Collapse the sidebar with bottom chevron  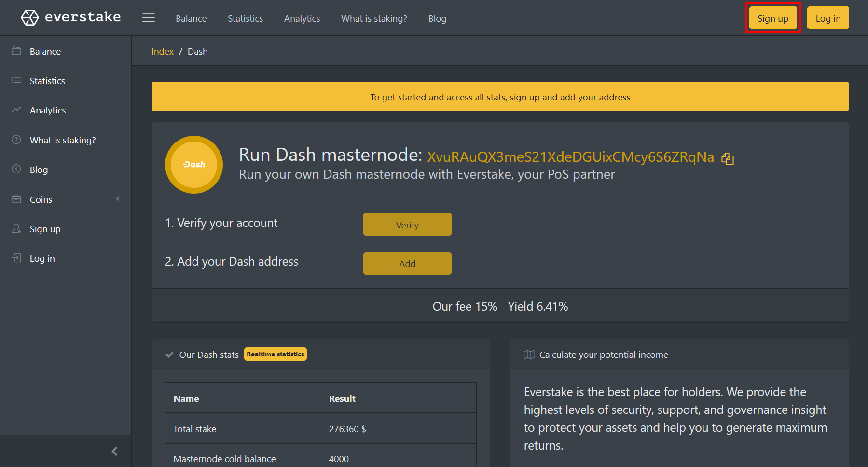114,451
